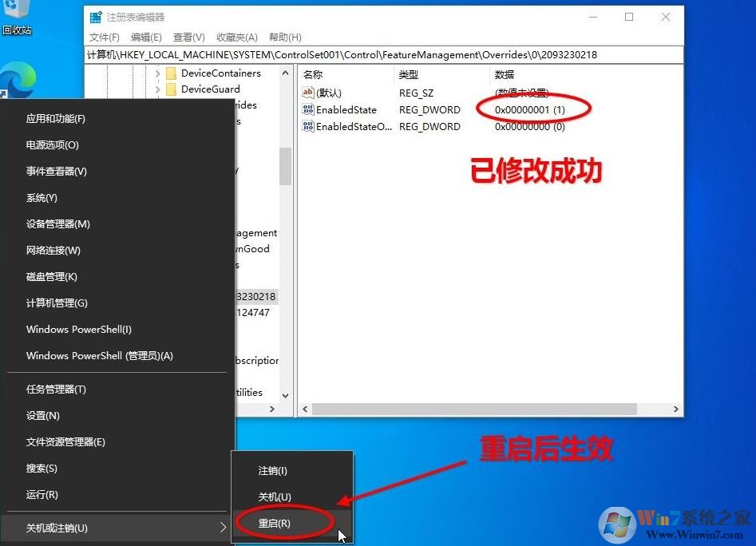Image resolution: width=756 pixels, height=546 pixels.
Task: Expand the DeviceContainers registry key
Action: [x=158, y=73]
